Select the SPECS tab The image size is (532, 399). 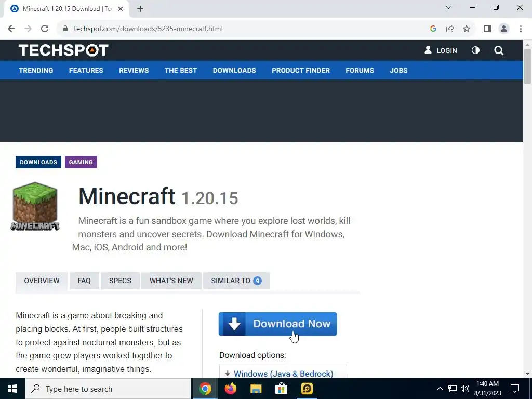120,281
